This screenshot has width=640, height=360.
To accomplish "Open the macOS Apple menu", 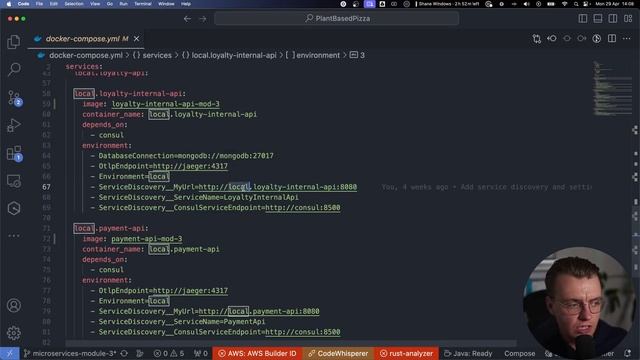I will click(9, 4).
